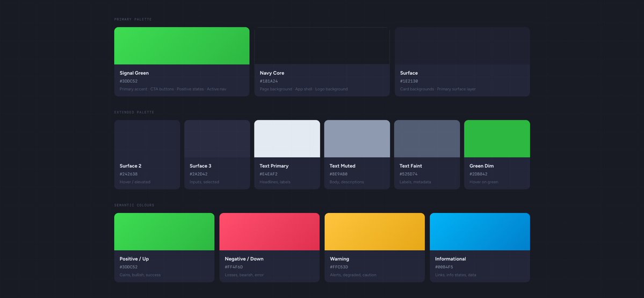Click the Navy Core color swatch
Image resolution: width=644 pixels, height=298 pixels.
pyautogui.click(x=322, y=46)
